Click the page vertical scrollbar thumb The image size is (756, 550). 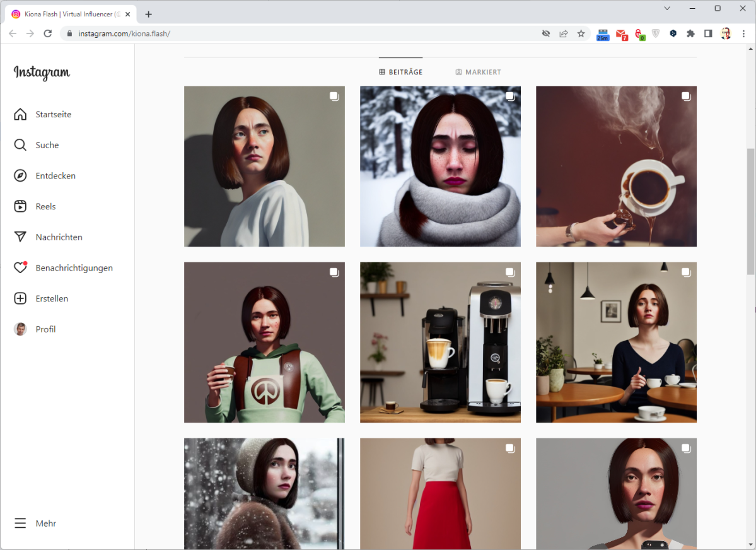tap(751, 211)
